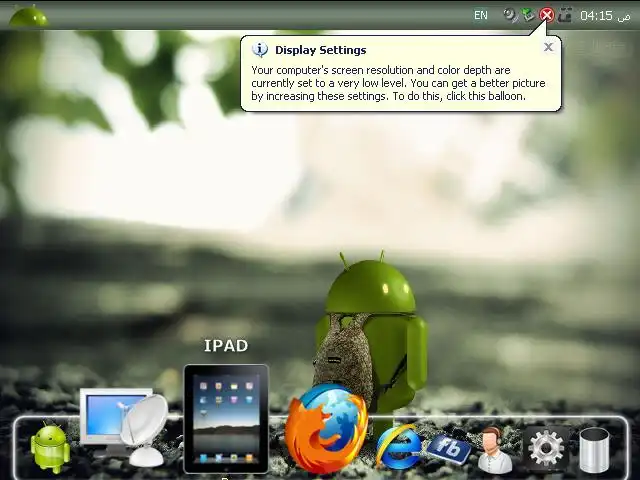The height and width of the screenshot is (480, 640).
Task: Open the fb Facebook dock icon
Action: tap(449, 449)
